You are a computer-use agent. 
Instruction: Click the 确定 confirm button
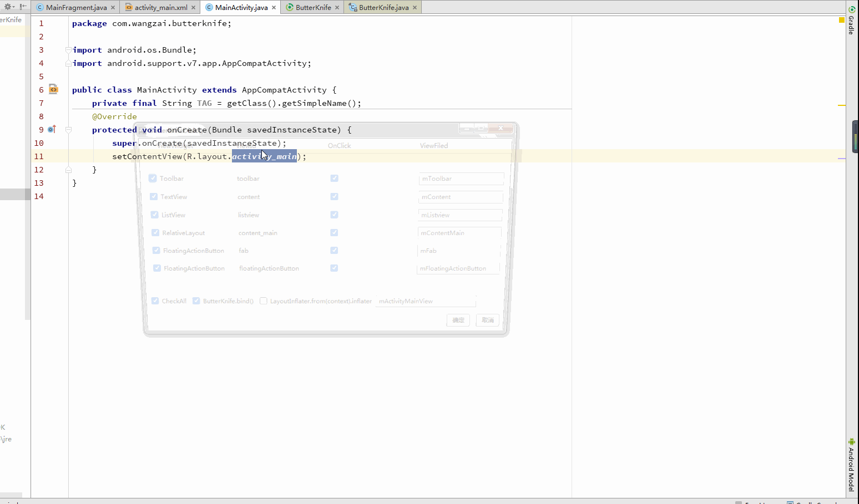tap(458, 320)
